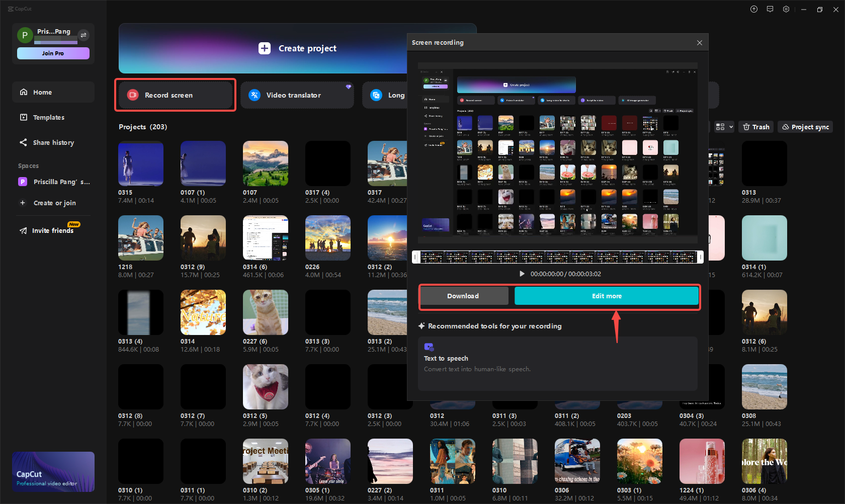Image resolution: width=845 pixels, height=504 pixels.
Task: Open project 0303 (1) flowers thumbnail
Action: click(x=640, y=461)
